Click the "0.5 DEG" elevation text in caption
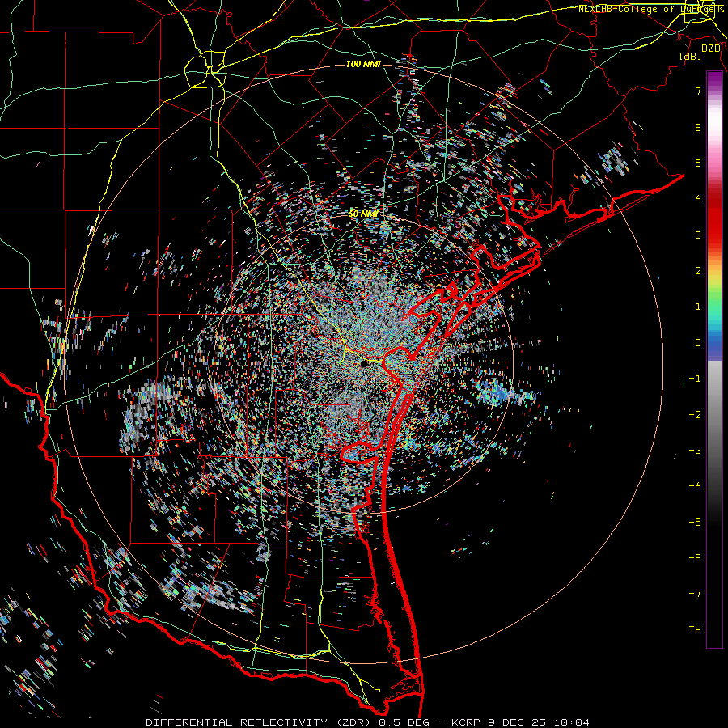728x728 pixels. [405, 722]
